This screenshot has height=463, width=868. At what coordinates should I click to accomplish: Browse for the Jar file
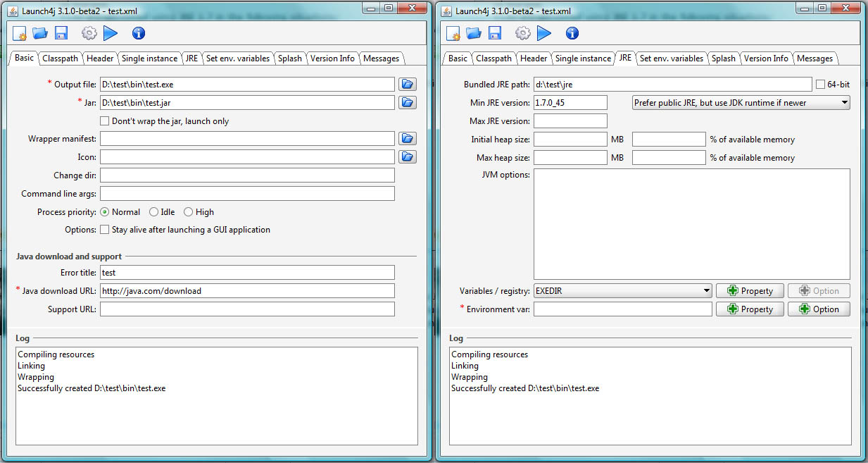[x=408, y=103]
